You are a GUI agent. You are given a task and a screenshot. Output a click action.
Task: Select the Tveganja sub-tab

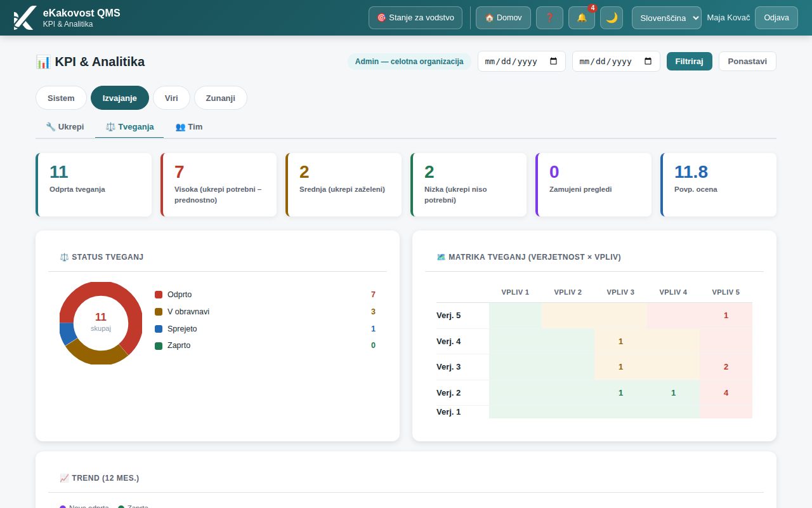[x=129, y=127]
